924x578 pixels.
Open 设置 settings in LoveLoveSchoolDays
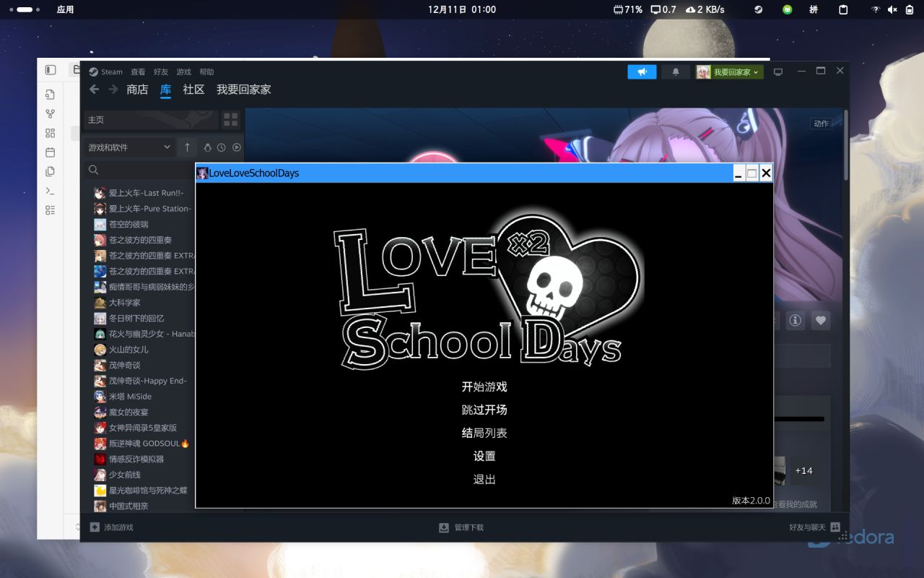tap(484, 457)
